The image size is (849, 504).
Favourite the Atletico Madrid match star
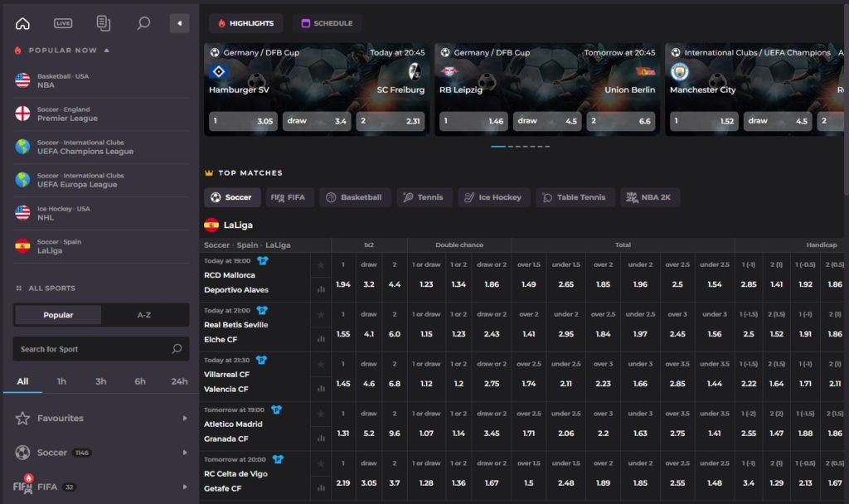[x=321, y=414]
